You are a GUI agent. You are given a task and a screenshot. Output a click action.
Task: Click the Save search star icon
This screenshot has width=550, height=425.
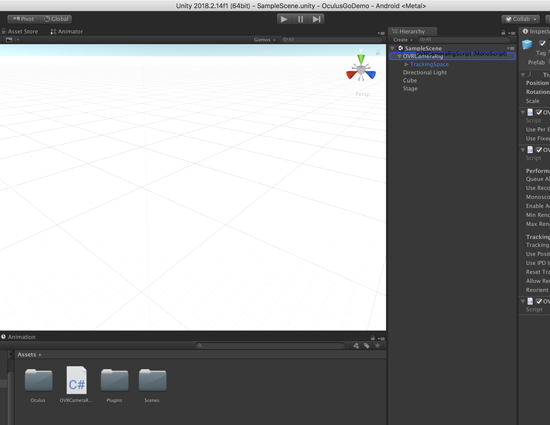[x=377, y=346]
